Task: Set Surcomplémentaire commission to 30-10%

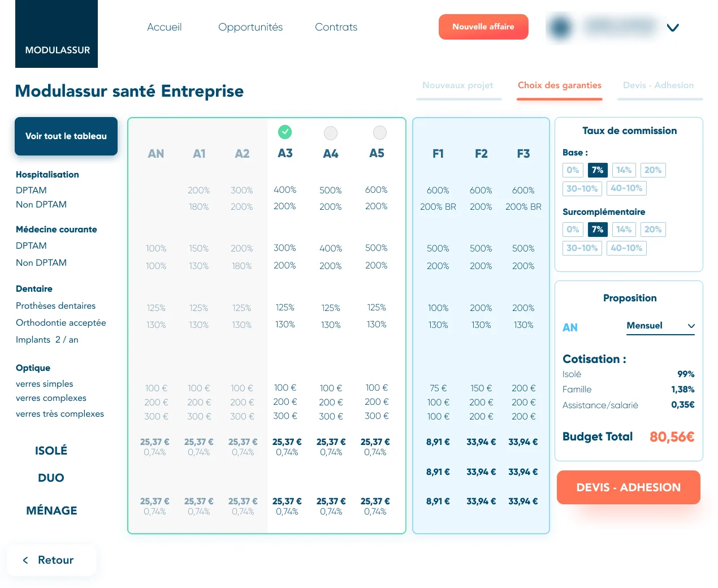Action: coord(582,248)
